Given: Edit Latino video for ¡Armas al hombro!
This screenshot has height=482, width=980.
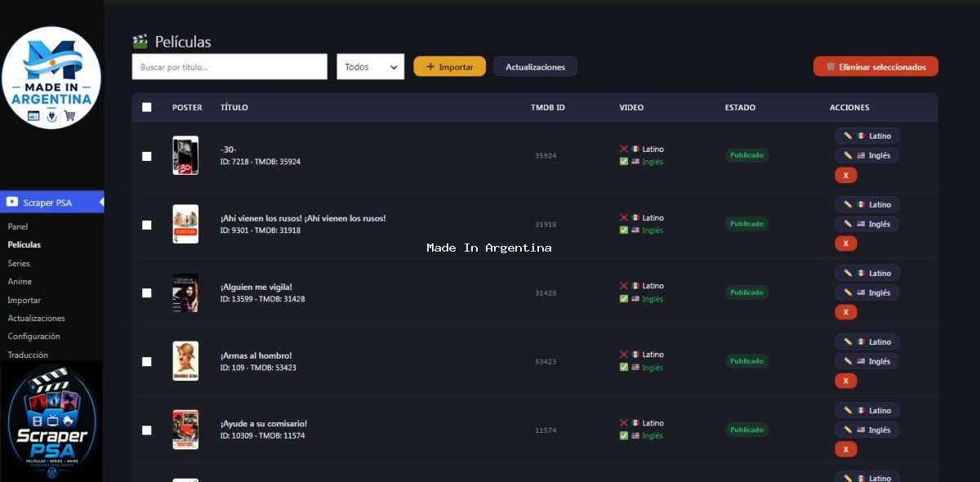Looking at the screenshot, I should click(866, 341).
